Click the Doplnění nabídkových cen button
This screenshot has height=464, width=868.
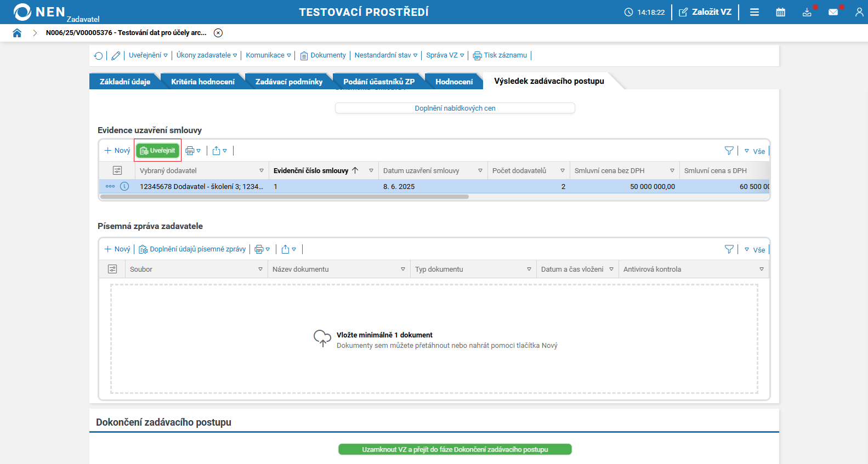[x=455, y=108]
